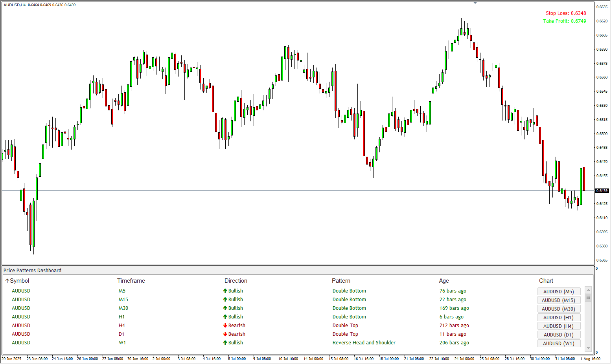Click the dashboard scrollbar down arrow
The height and width of the screenshot is (364, 611).
pyautogui.click(x=588, y=348)
